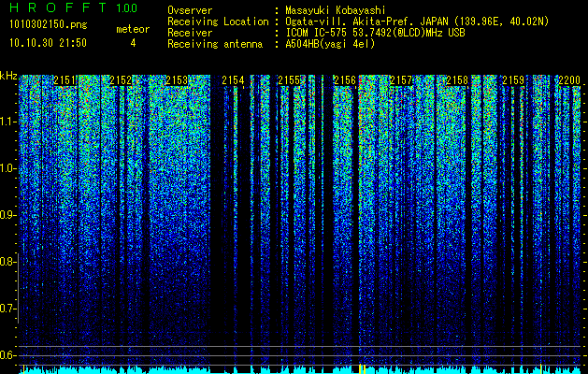Click the Receiving antenna label
The width and height of the screenshot is (588, 374).
point(215,44)
